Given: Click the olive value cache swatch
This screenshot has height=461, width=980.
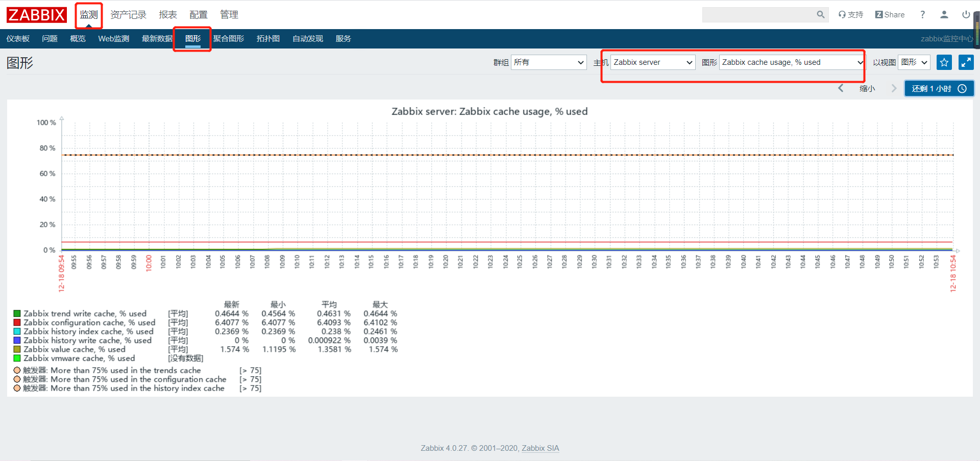Looking at the screenshot, I should 17,349.
